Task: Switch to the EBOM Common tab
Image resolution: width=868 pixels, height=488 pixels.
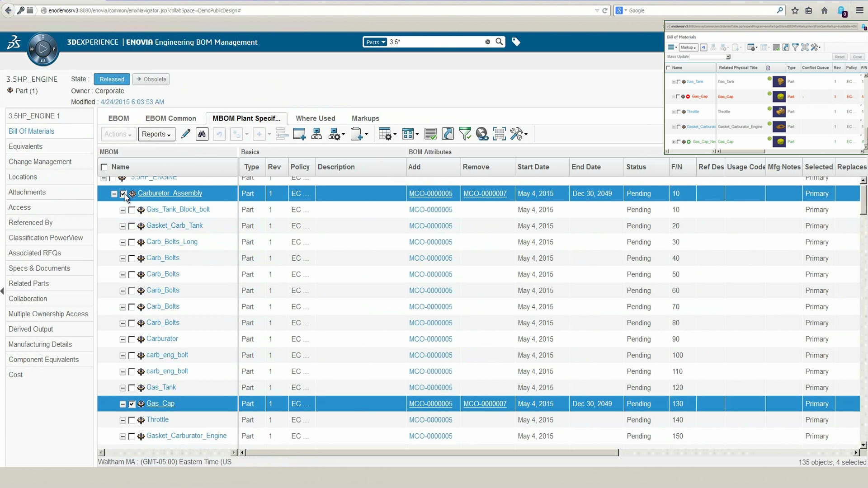Action: [x=170, y=118]
